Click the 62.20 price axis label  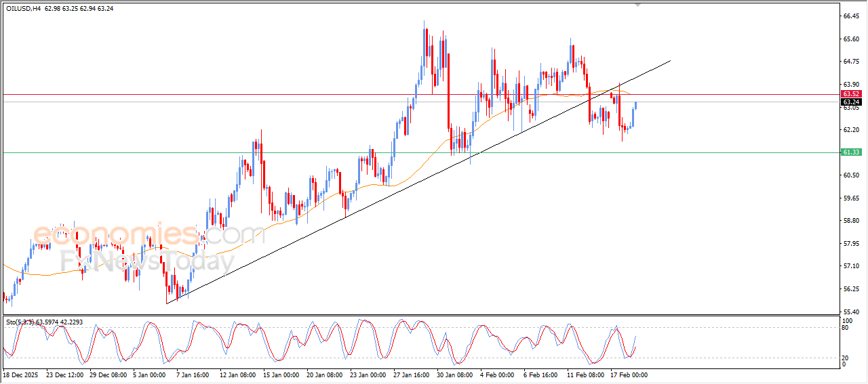coord(851,129)
